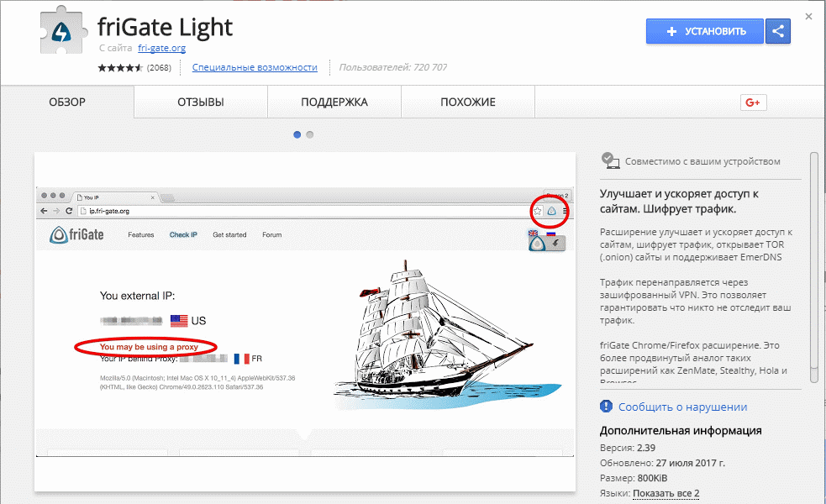Click the star rating icons
Viewport: 826px width, 504px height.
point(120,68)
